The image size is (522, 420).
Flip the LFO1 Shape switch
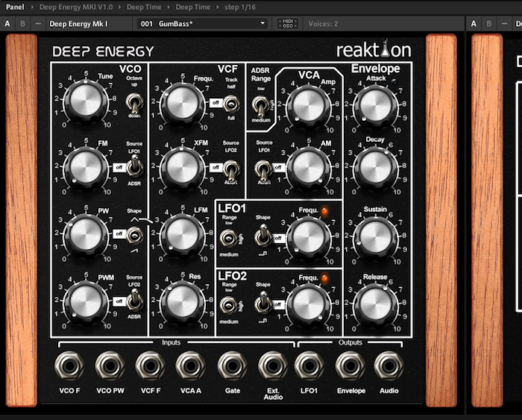pyautogui.click(x=263, y=236)
